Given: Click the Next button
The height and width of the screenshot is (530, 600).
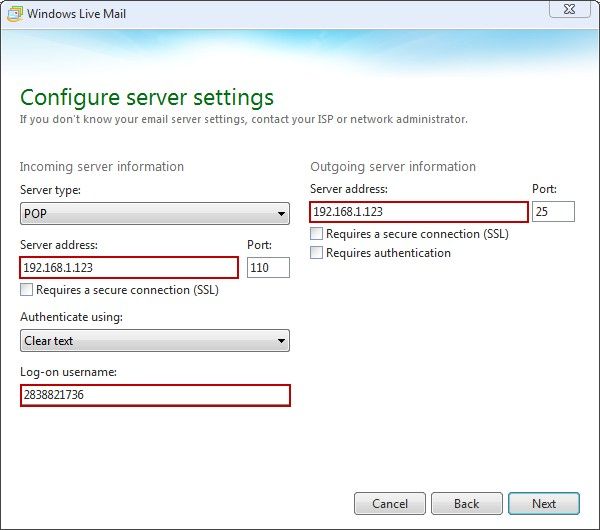Looking at the screenshot, I should tap(544, 504).
